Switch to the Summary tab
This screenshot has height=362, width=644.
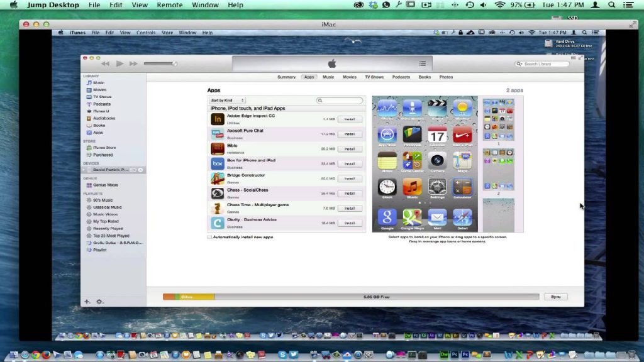pyautogui.click(x=286, y=77)
